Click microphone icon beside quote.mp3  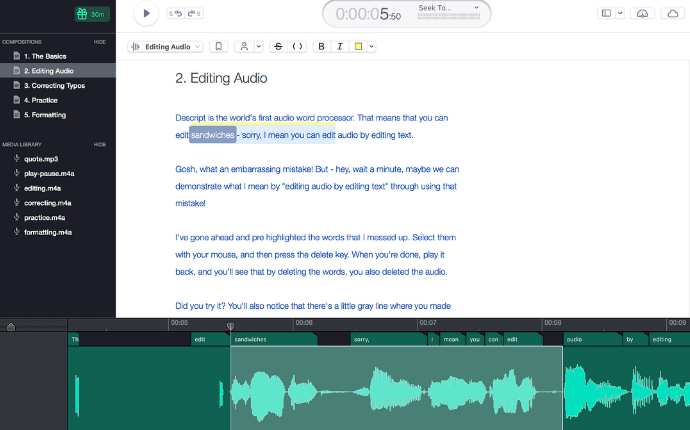point(17,158)
